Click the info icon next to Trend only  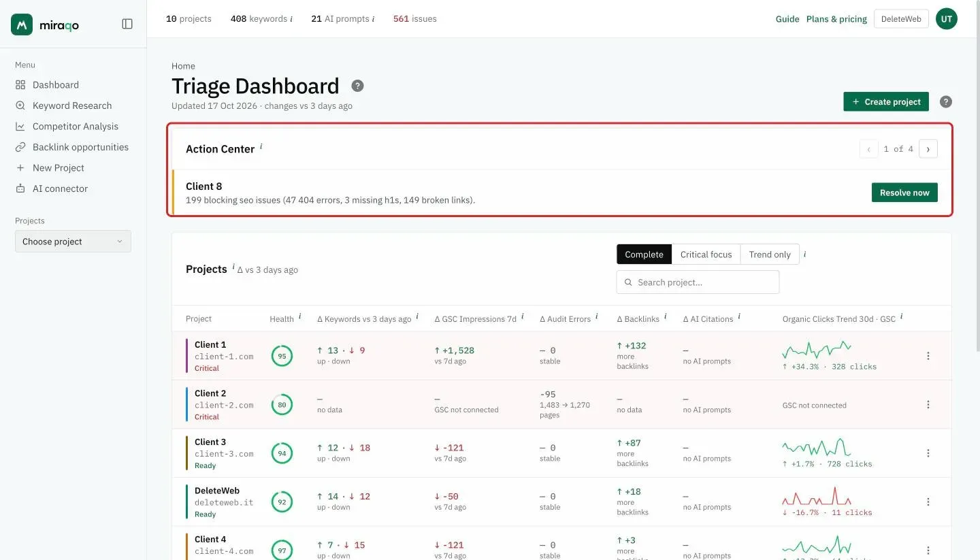tap(805, 254)
